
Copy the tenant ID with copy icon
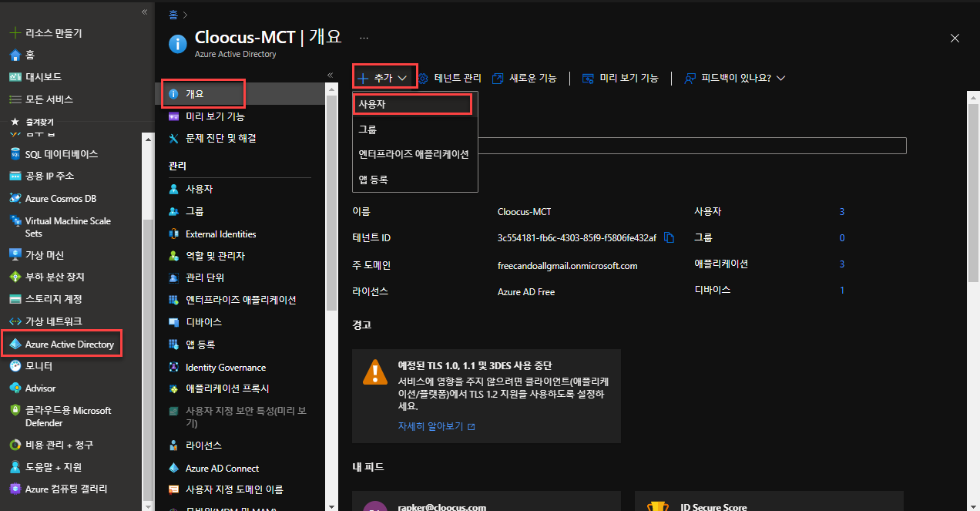pos(670,237)
